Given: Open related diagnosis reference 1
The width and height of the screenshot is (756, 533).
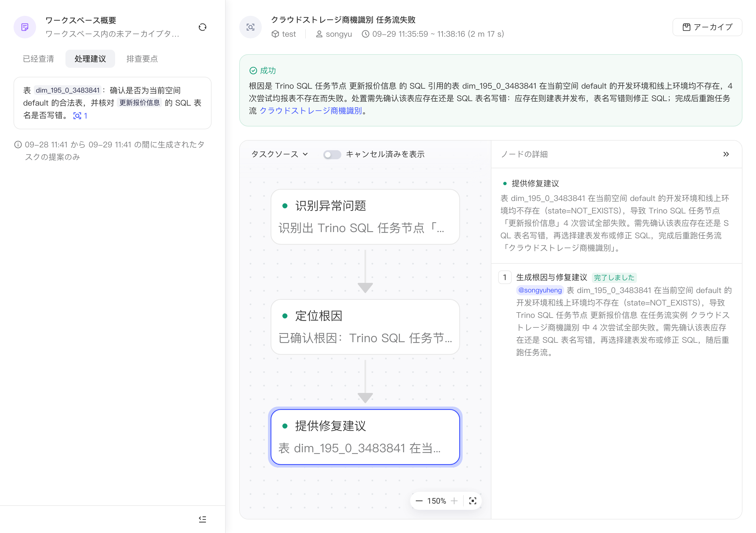Looking at the screenshot, I should coord(80,116).
